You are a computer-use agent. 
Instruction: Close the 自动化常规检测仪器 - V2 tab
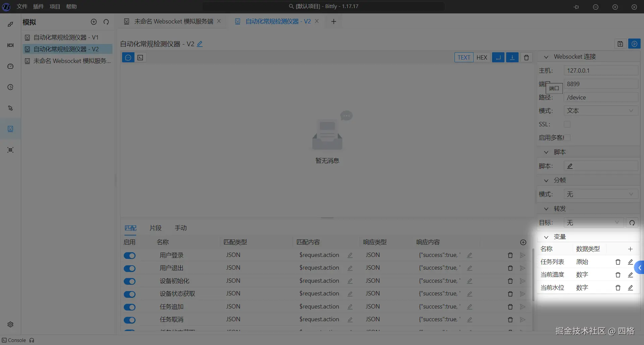click(317, 21)
